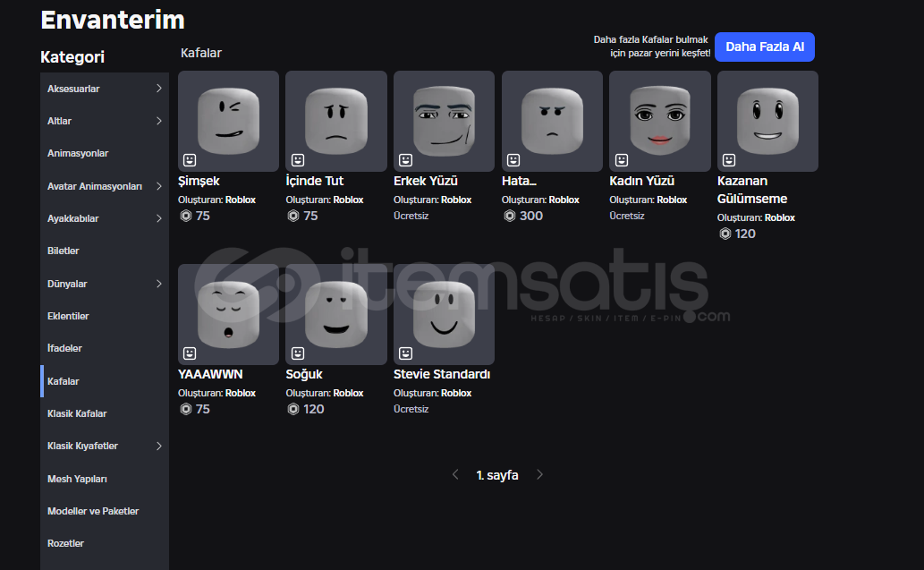Select the Kafalar category
The height and width of the screenshot is (570, 924).
pyautogui.click(x=105, y=381)
